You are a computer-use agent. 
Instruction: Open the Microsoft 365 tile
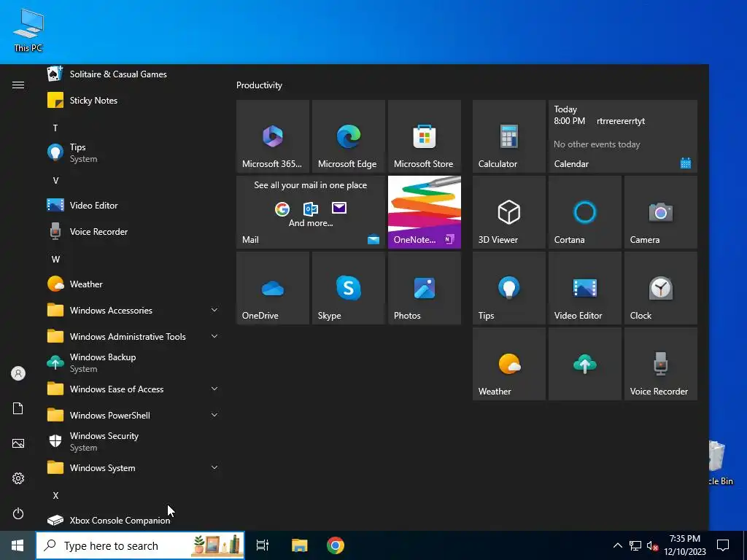tap(273, 136)
